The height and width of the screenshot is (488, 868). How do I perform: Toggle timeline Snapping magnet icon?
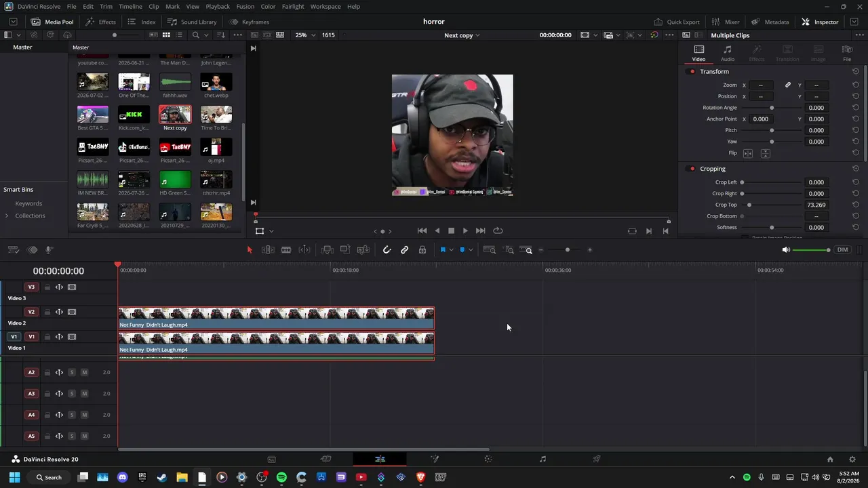(387, 250)
